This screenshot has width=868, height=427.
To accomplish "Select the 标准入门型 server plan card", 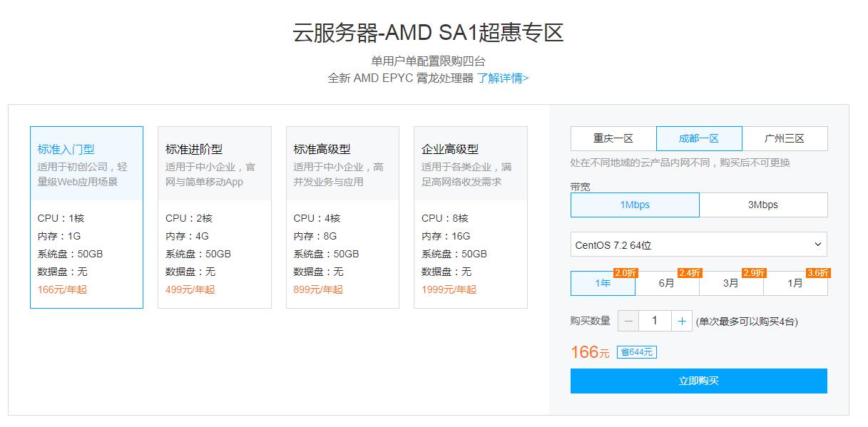I will click(x=86, y=217).
